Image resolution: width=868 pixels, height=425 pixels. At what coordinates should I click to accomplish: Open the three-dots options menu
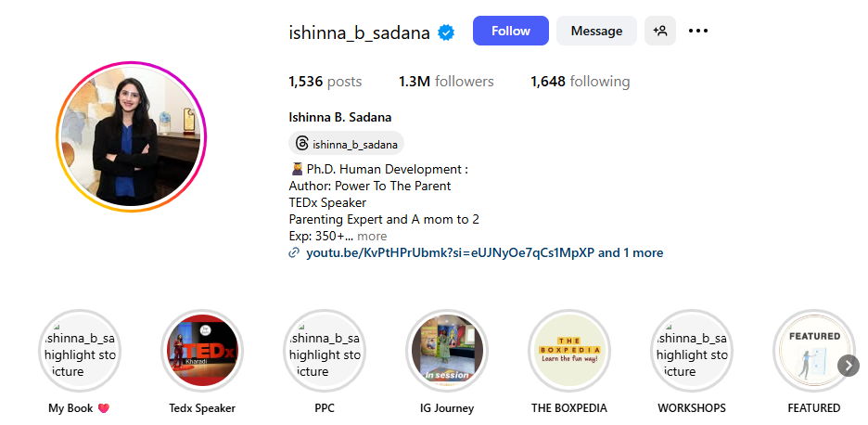pyautogui.click(x=698, y=31)
